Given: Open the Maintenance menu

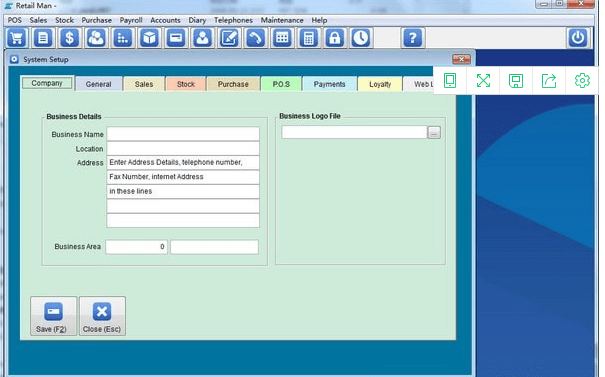Looking at the screenshot, I should 282,20.
